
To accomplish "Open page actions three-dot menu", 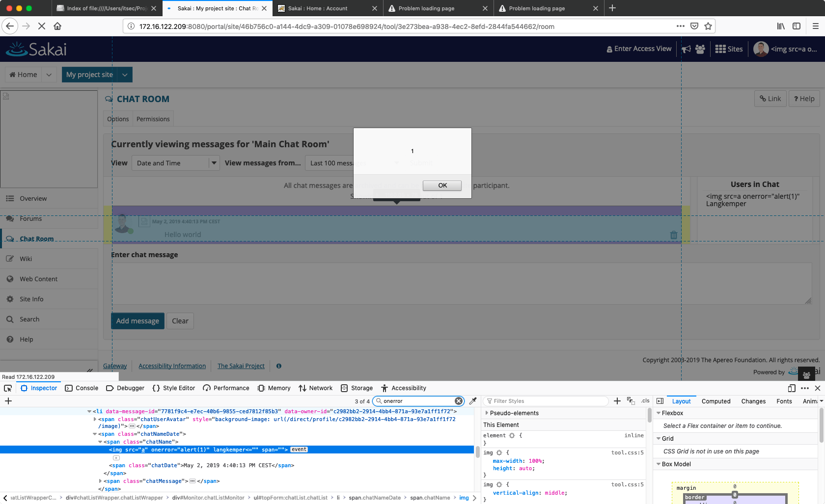I will [x=680, y=26].
